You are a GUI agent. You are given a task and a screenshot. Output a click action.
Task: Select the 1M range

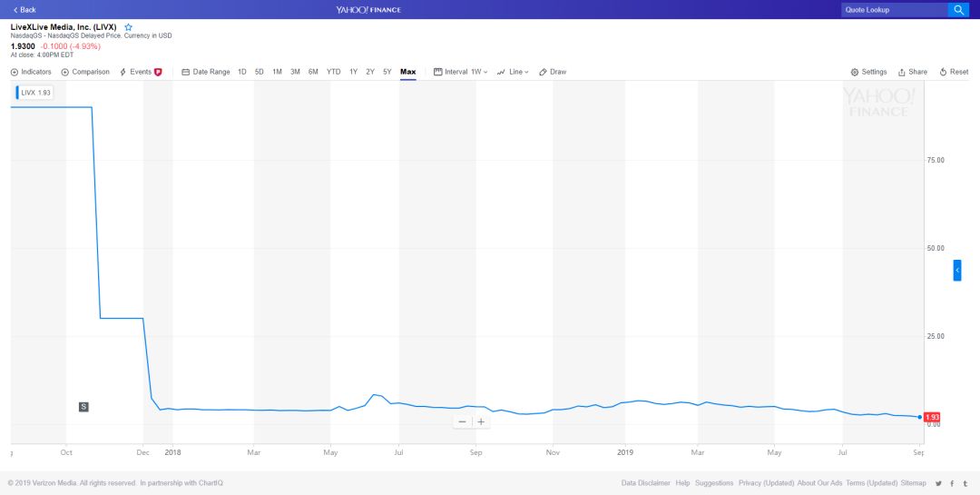click(277, 72)
